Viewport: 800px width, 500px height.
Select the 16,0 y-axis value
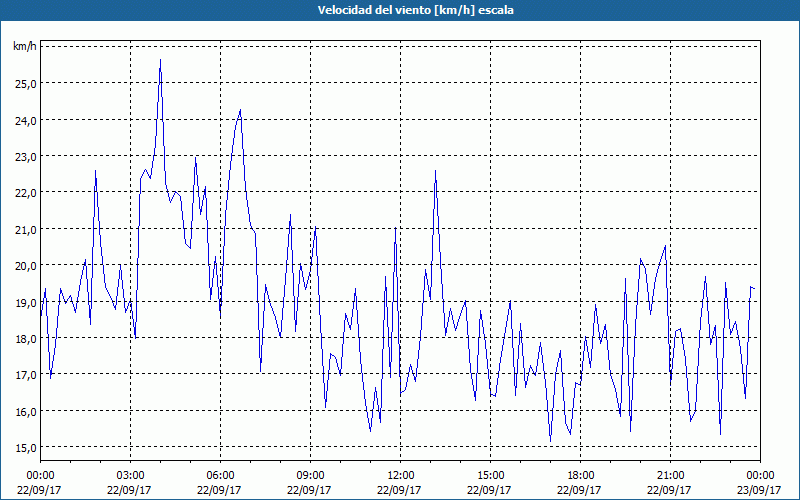point(26,412)
